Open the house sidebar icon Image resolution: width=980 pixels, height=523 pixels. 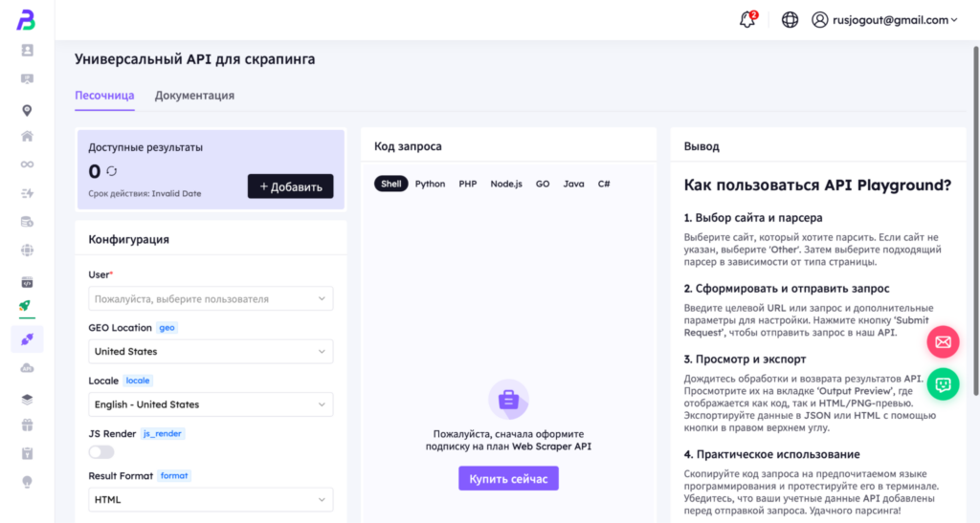click(27, 136)
